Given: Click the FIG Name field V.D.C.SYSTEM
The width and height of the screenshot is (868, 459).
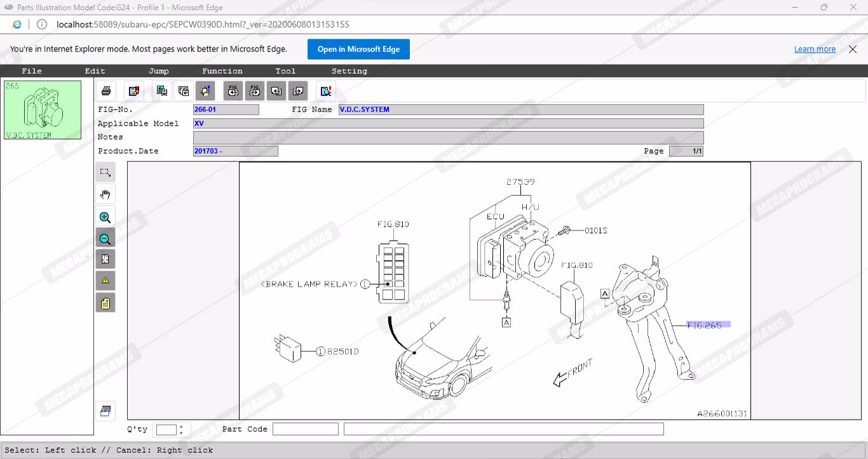Looking at the screenshot, I should (521, 110).
